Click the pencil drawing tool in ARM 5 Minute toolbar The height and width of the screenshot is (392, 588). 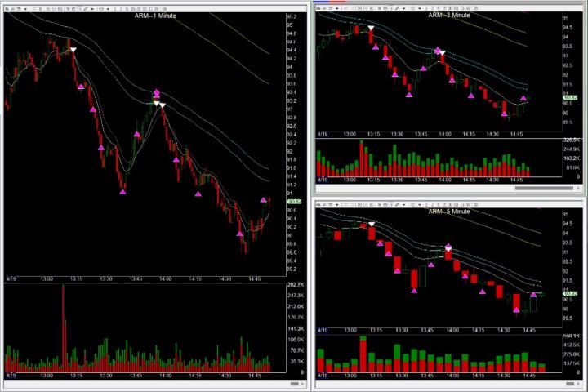tap(397, 204)
